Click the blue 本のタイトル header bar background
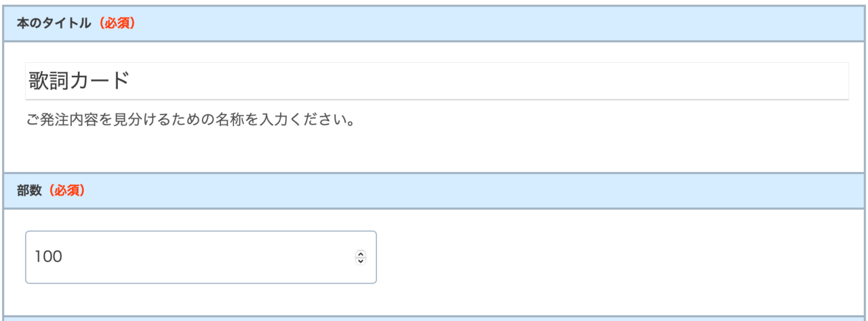 point(475,23)
